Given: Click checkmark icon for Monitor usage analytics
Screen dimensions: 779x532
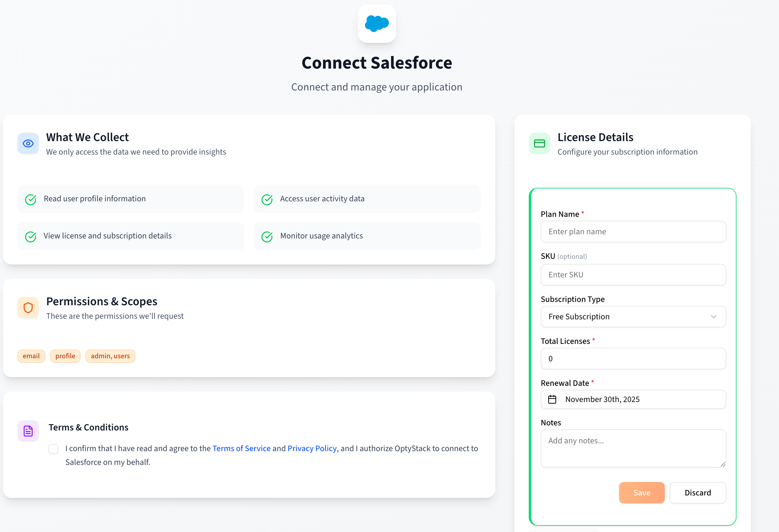Looking at the screenshot, I should [x=267, y=237].
